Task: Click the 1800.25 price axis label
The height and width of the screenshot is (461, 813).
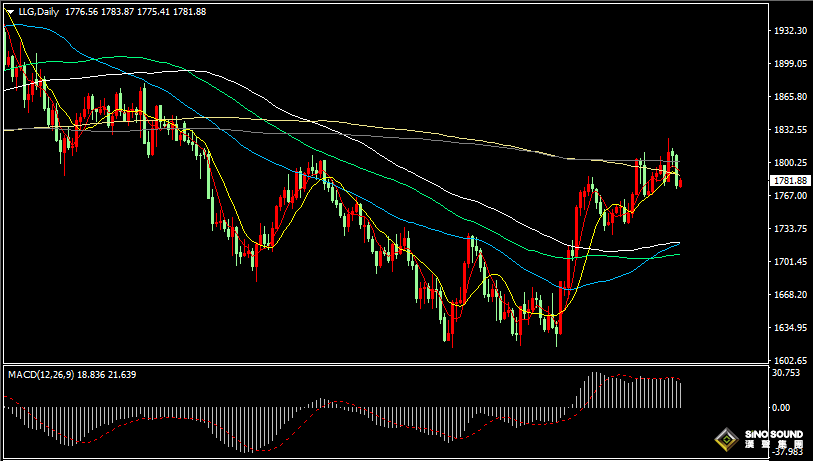Action: [791, 163]
